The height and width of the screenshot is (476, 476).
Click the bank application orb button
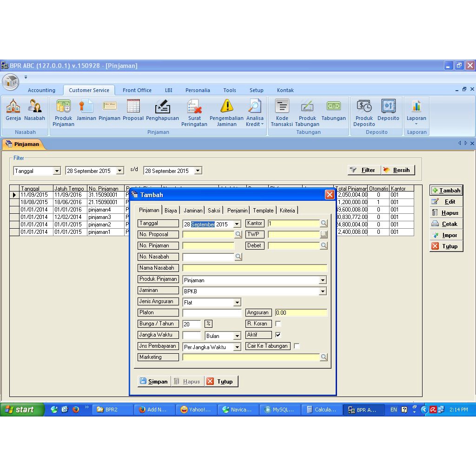click(11, 82)
